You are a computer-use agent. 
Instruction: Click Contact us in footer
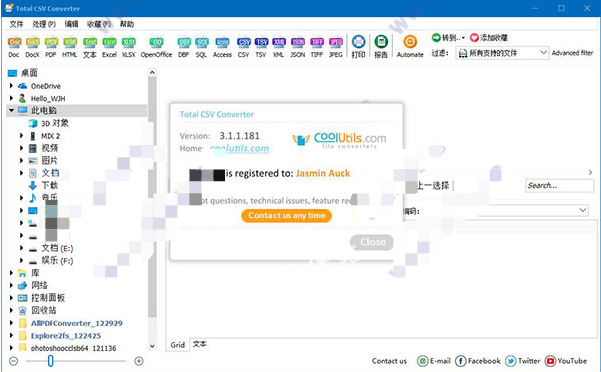pos(389,361)
